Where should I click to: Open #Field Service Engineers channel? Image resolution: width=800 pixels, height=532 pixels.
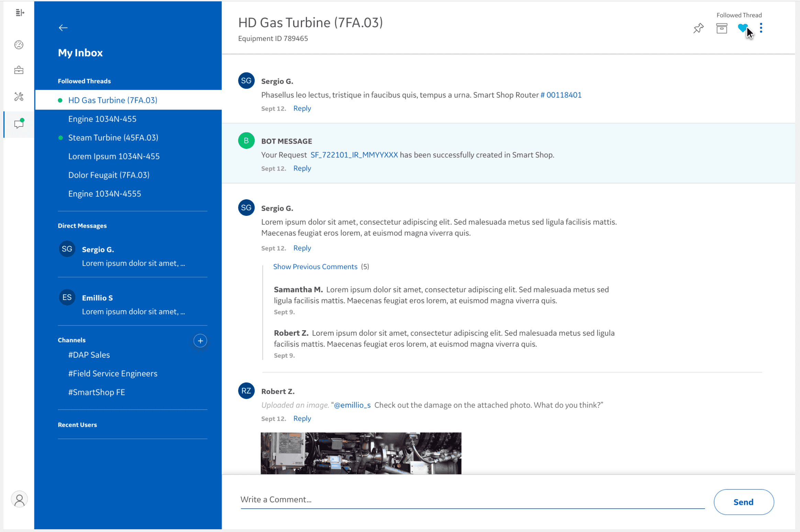point(113,374)
